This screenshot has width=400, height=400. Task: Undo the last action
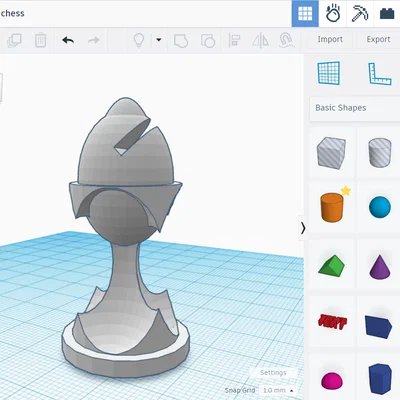[x=68, y=41]
